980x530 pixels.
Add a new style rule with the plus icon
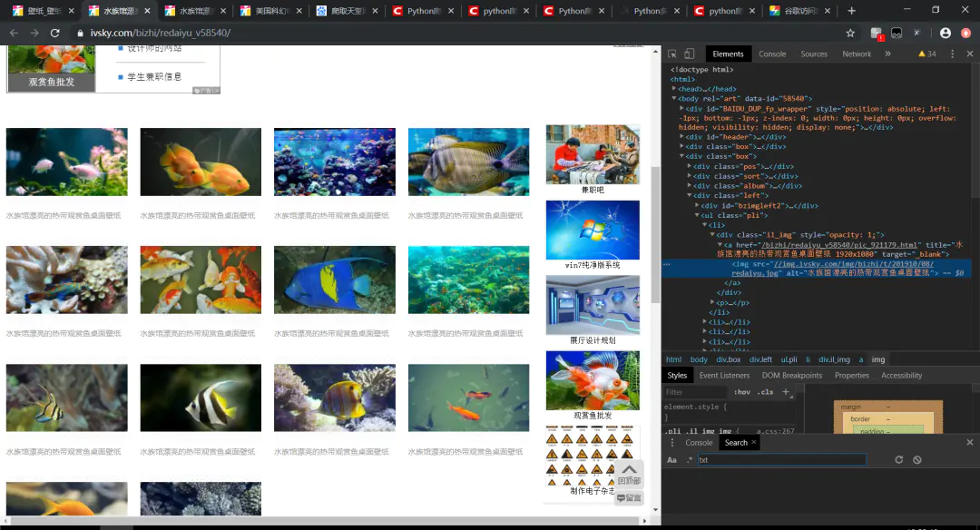point(786,392)
